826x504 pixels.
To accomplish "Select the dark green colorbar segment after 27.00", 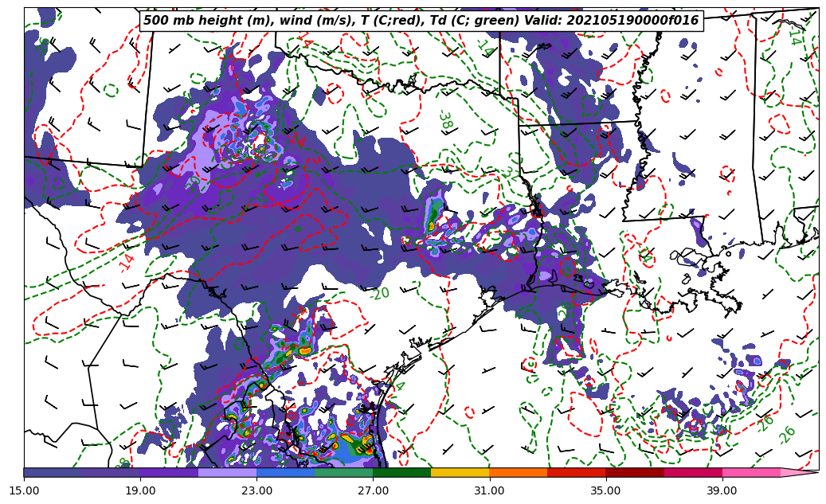I will (x=401, y=472).
